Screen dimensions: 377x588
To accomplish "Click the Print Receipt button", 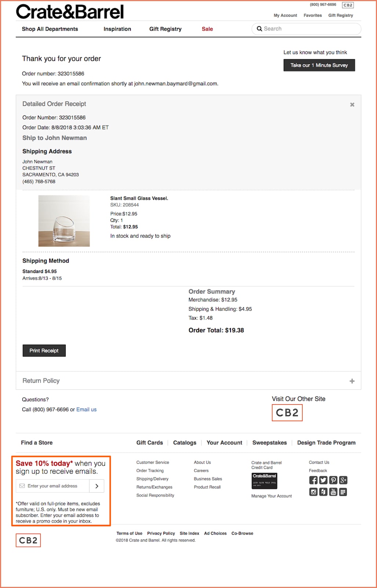I will tap(44, 350).
